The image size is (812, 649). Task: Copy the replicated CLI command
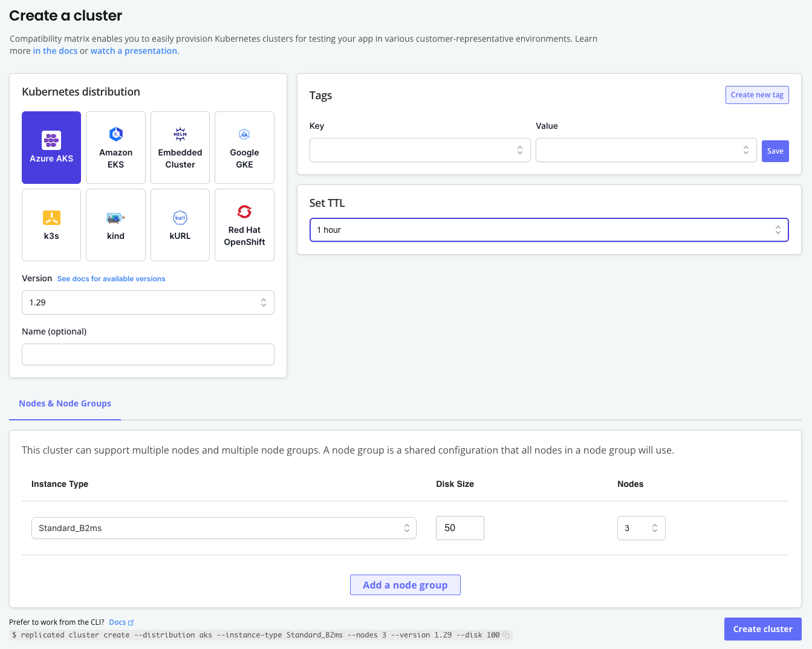(505, 634)
